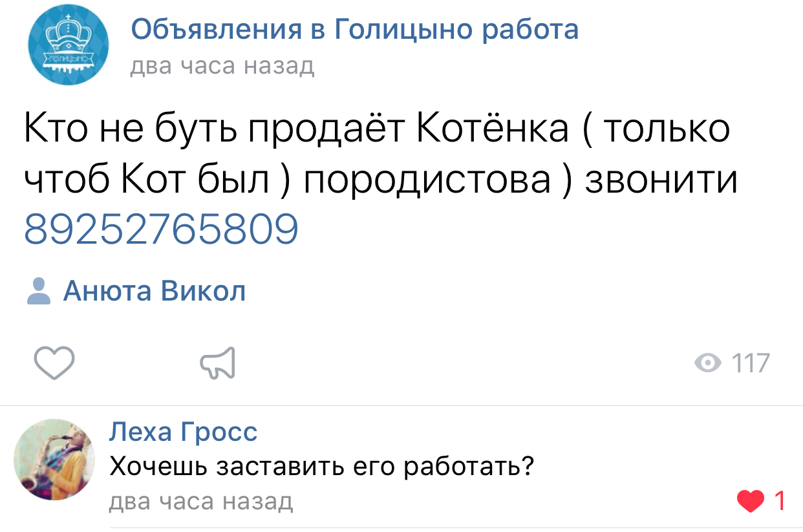Click the person icon beside Анюта Викол

coord(39,292)
